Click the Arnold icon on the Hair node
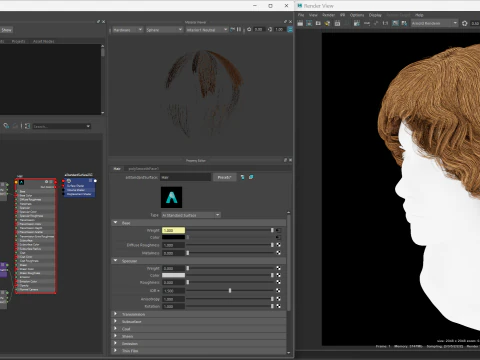The image size is (480, 360). pyautogui.click(x=21, y=182)
